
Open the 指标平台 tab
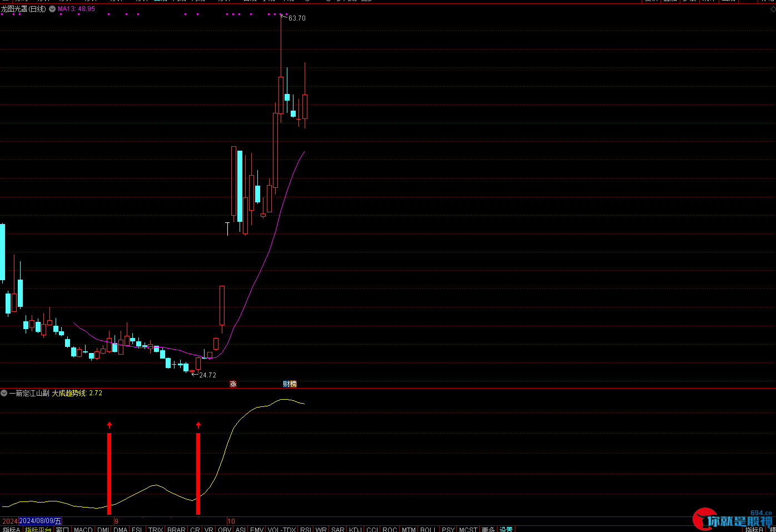click(38, 529)
